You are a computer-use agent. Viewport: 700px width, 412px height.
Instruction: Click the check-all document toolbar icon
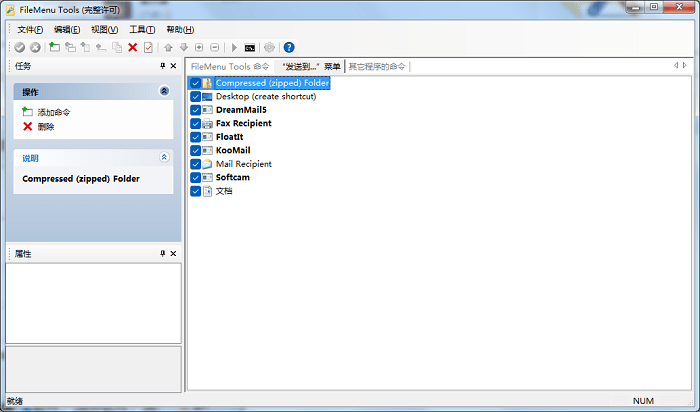point(148,47)
